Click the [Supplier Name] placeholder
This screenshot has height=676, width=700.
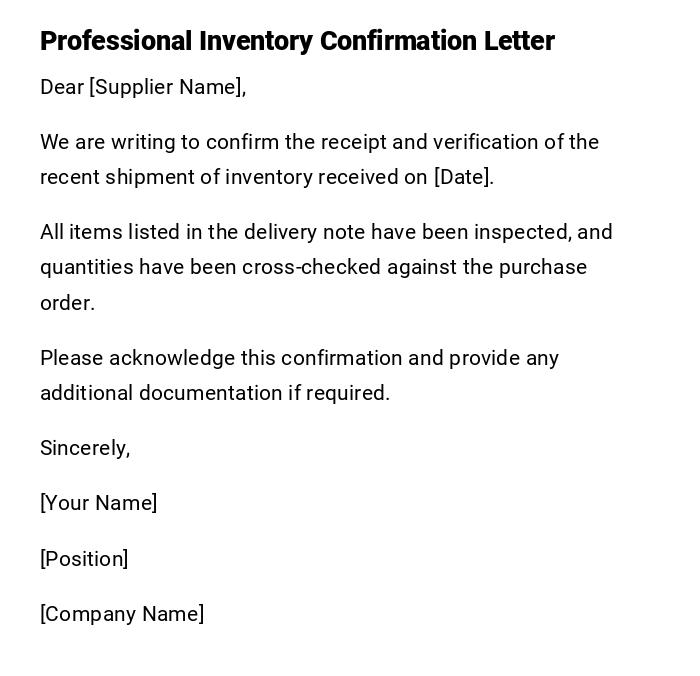[167, 87]
